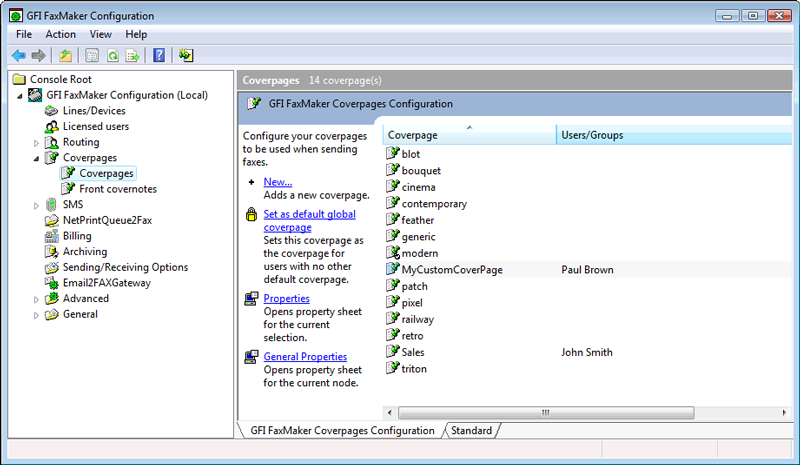Open the File menu
This screenshot has height=465, width=800.
coord(24,34)
